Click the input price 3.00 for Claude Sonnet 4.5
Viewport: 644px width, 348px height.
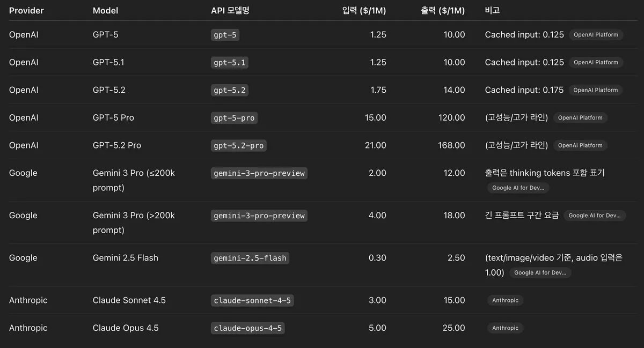[377, 300]
